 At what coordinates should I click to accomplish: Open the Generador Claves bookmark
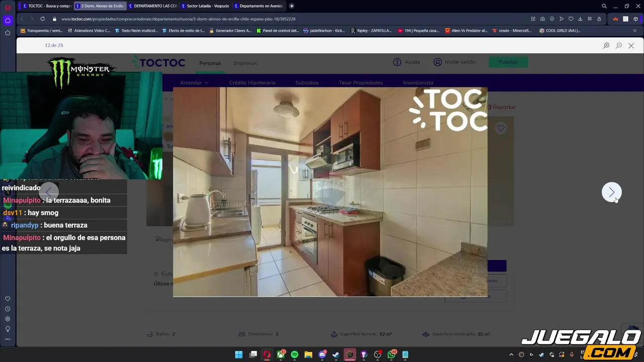click(x=229, y=31)
